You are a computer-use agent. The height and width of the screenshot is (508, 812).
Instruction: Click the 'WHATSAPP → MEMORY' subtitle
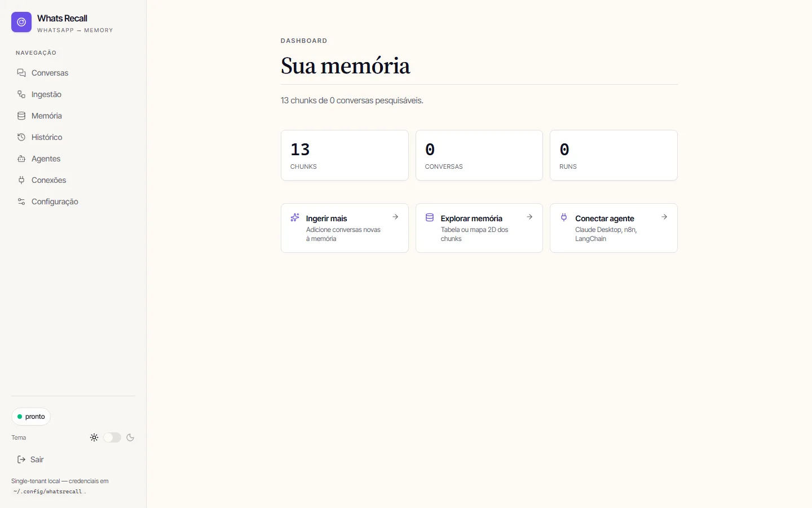(x=75, y=30)
